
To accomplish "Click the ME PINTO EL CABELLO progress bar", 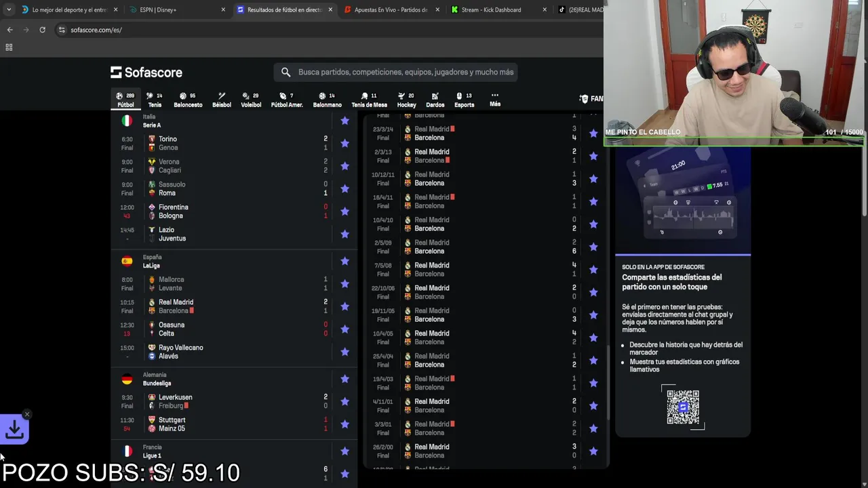I will point(734,143).
